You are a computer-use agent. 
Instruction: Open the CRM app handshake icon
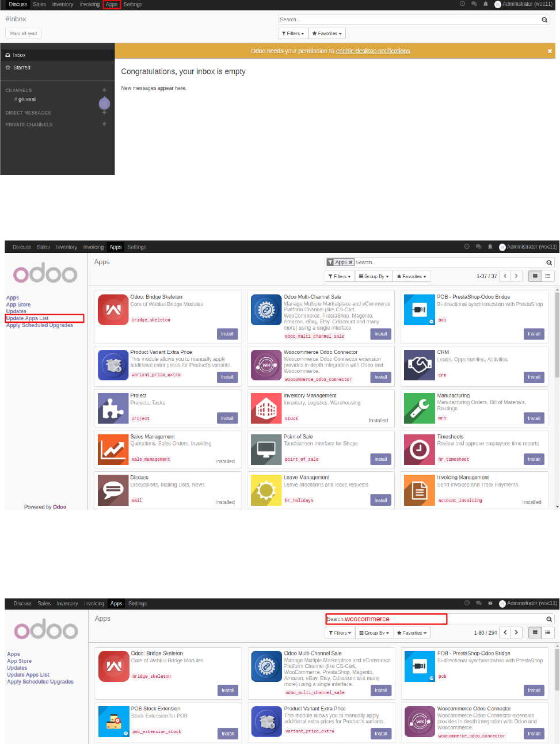pos(419,365)
